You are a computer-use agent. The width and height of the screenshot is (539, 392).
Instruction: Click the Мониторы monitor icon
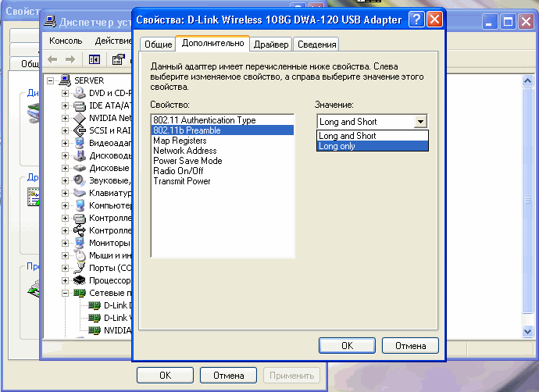click(x=80, y=243)
